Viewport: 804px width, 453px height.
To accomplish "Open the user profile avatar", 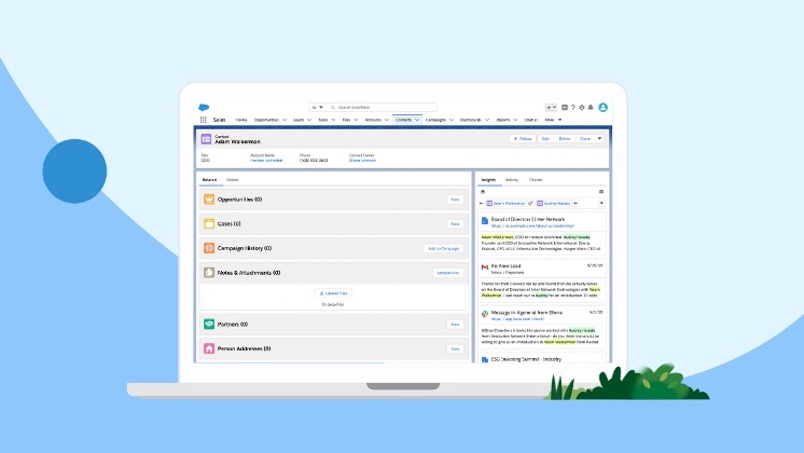I will pyautogui.click(x=603, y=107).
